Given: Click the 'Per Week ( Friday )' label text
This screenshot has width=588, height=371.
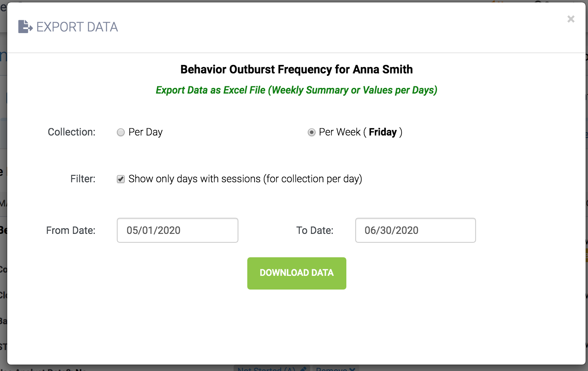Looking at the screenshot, I should [360, 132].
